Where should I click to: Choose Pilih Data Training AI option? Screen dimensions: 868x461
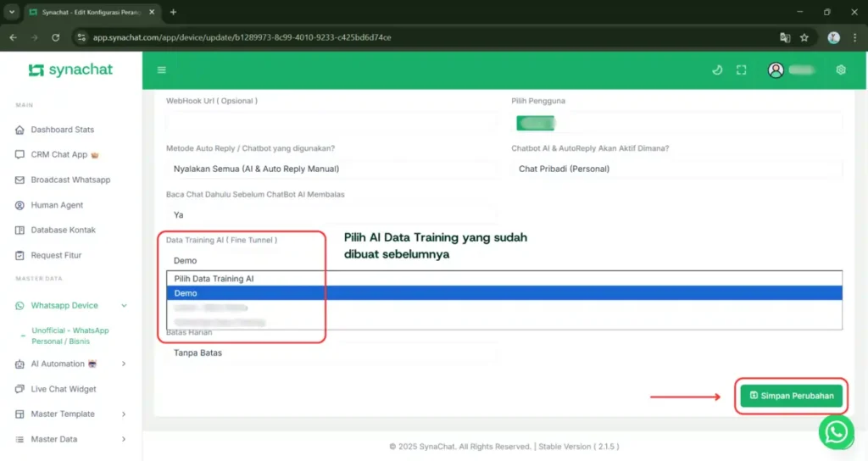pos(504,279)
